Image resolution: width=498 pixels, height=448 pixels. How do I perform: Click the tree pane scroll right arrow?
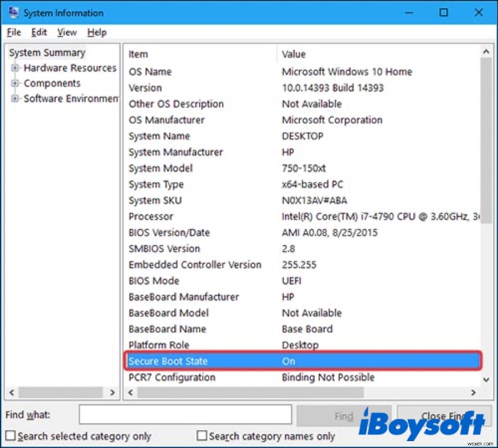(x=112, y=393)
